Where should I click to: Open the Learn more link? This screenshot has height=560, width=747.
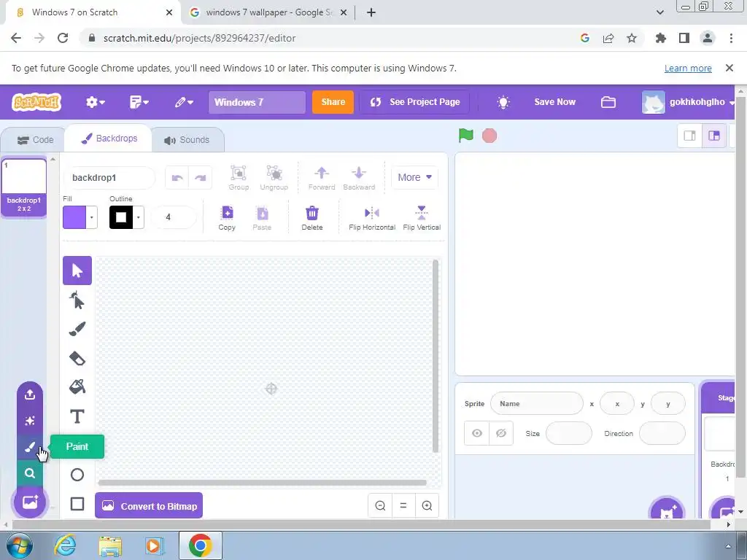[688, 68]
